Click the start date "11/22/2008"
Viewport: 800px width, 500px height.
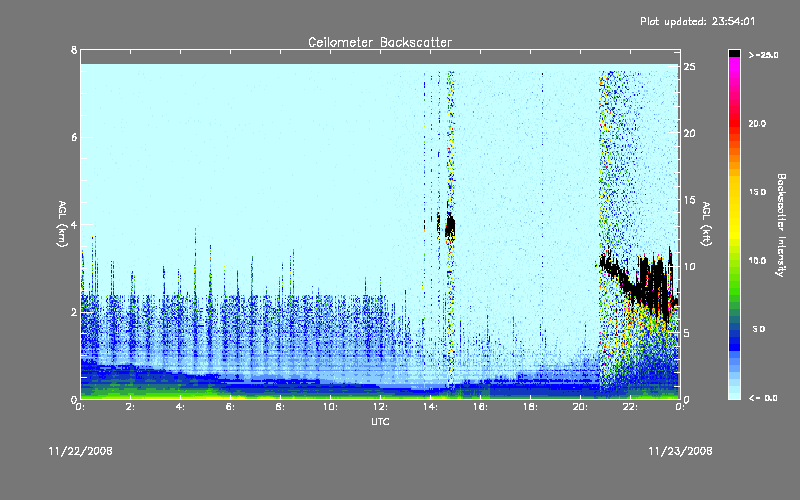pos(81,451)
